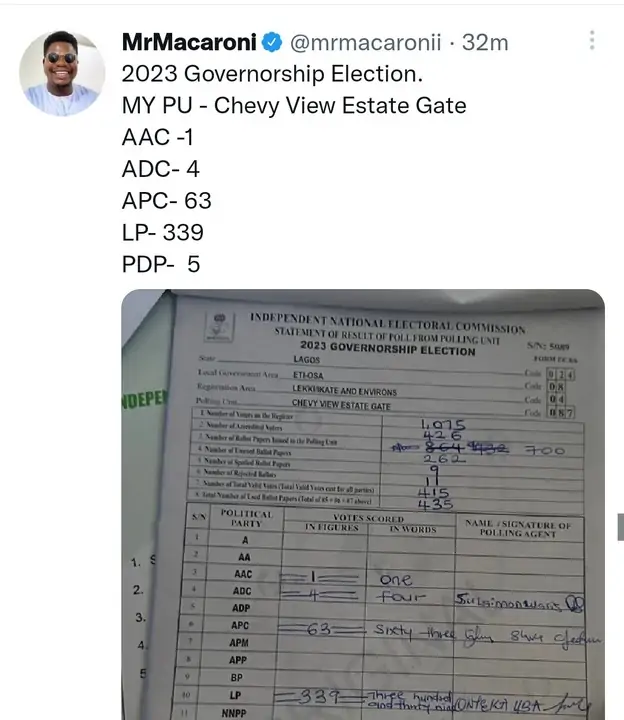Click the "LP- 339" tweet line
Screen dimensions: 624x720
[162, 233]
